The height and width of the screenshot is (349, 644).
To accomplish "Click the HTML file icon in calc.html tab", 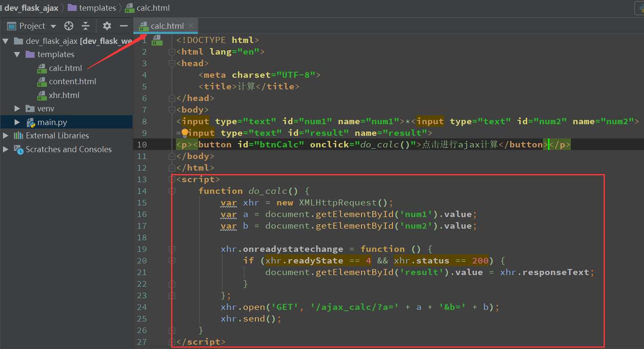I will click(144, 26).
